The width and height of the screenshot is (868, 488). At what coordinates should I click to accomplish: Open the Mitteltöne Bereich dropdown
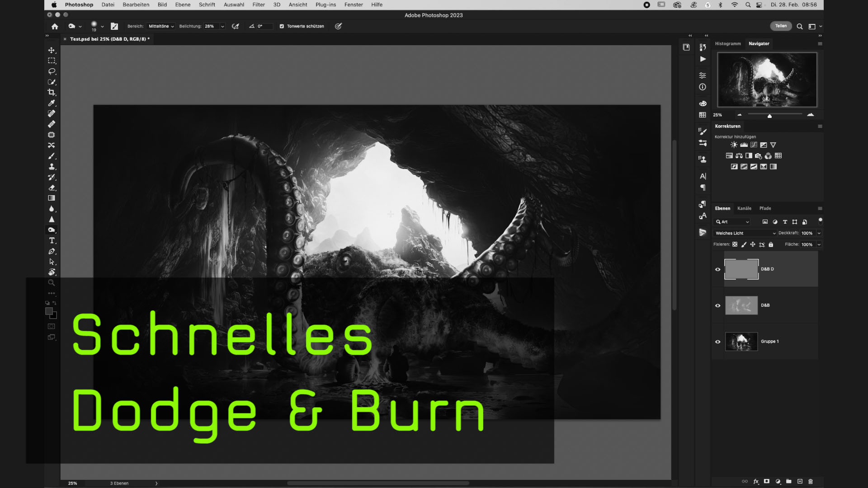click(160, 26)
